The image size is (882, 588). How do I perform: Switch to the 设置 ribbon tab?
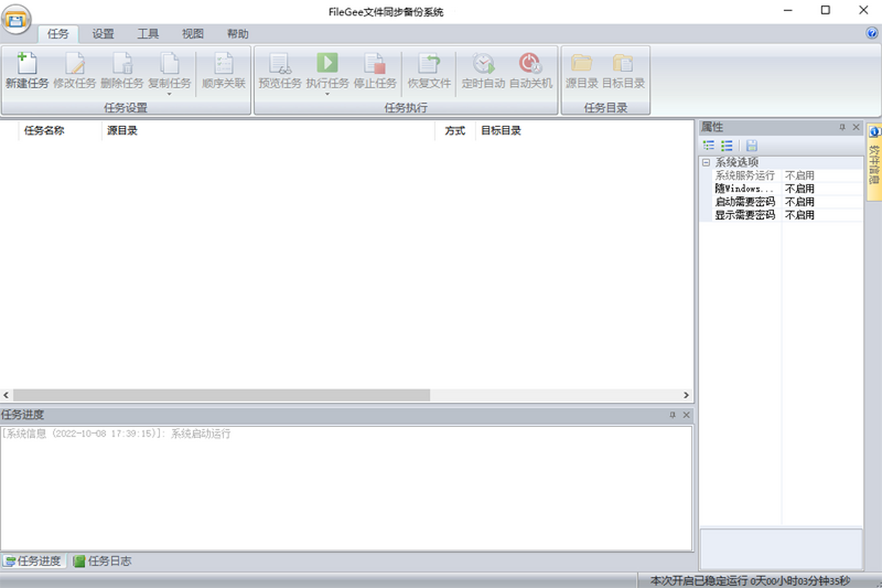point(102,33)
